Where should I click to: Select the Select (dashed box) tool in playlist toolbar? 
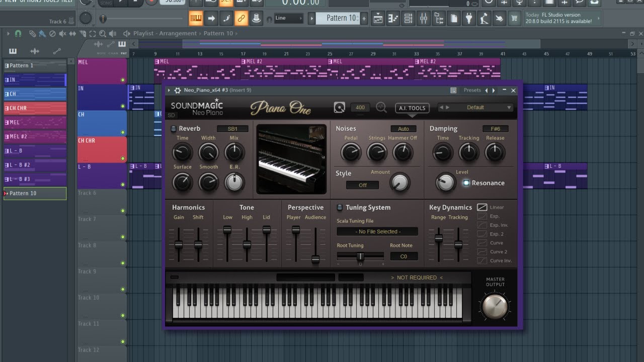pos(93,34)
